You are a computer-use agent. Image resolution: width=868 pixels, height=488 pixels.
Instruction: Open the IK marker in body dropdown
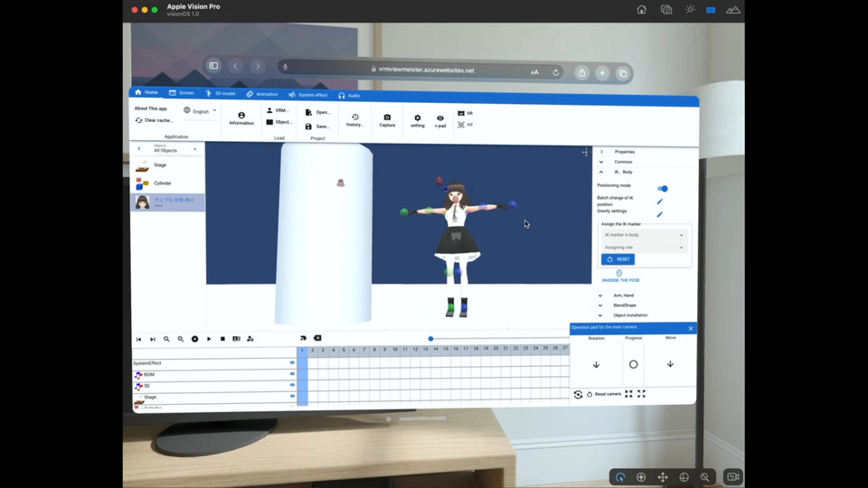(644, 235)
